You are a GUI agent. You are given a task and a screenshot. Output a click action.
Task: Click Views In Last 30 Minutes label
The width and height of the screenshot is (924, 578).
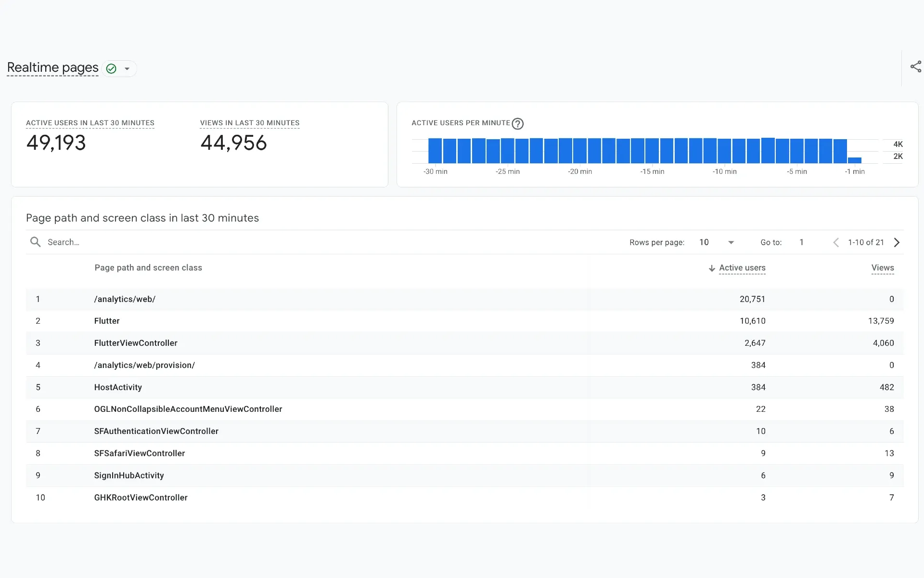click(x=250, y=123)
